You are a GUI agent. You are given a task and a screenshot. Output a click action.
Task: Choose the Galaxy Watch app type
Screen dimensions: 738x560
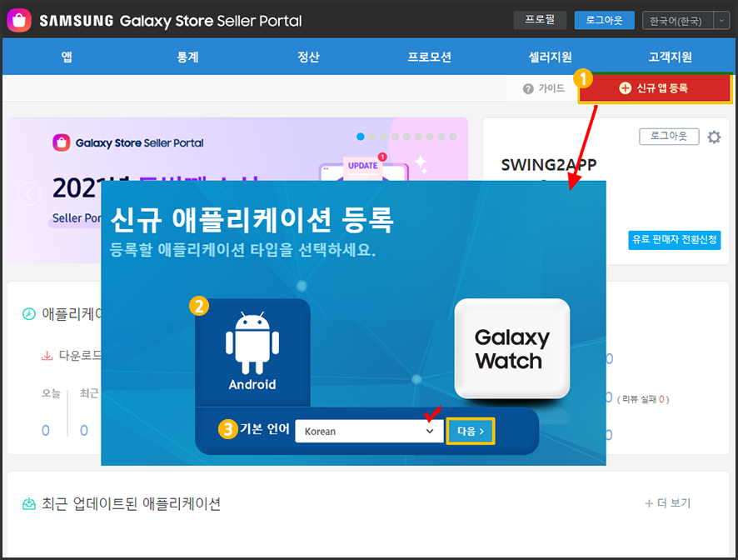point(512,348)
